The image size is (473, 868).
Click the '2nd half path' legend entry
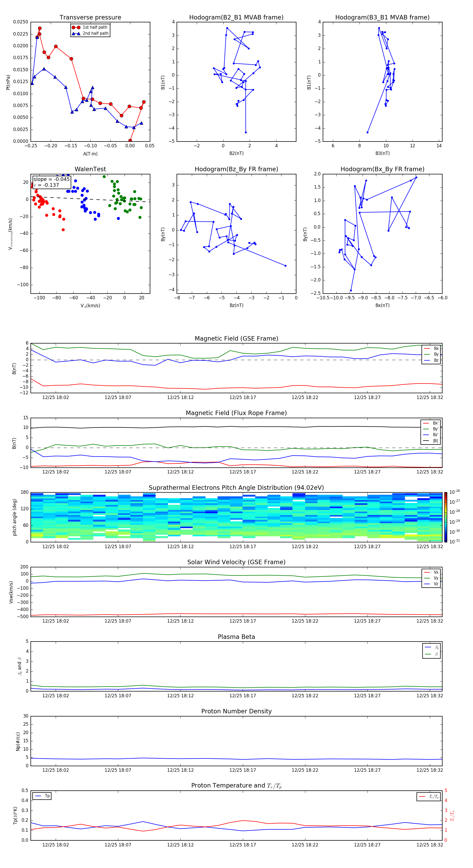coord(90,33)
